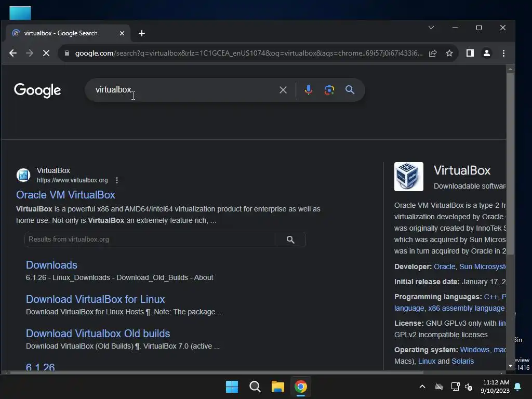The image size is (532, 399).
Task: Open the three-dot menu beside virtualbox.org URL
Action: pos(117,180)
